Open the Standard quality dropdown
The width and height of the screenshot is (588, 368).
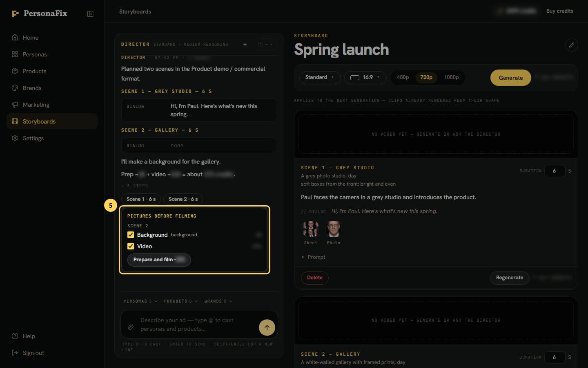coord(320,77)
